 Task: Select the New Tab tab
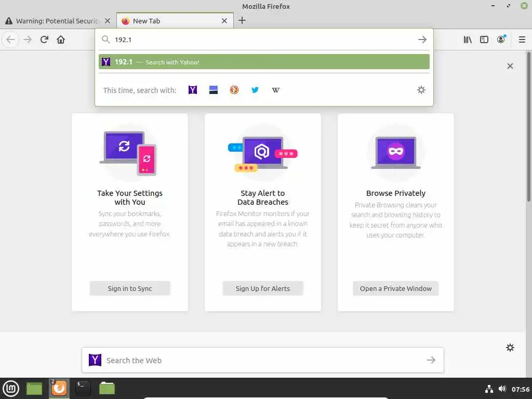click(175, 21)
